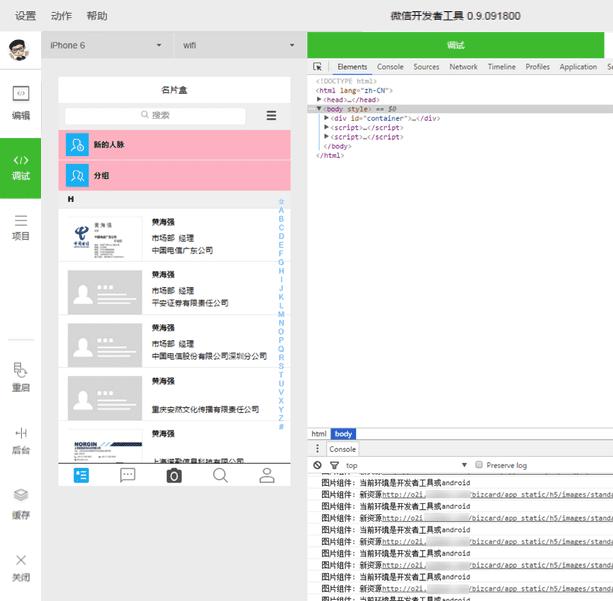Screen dimensions: 613x601
Task: Jump to letter S in alphabet index
Action: coord(281,366)
